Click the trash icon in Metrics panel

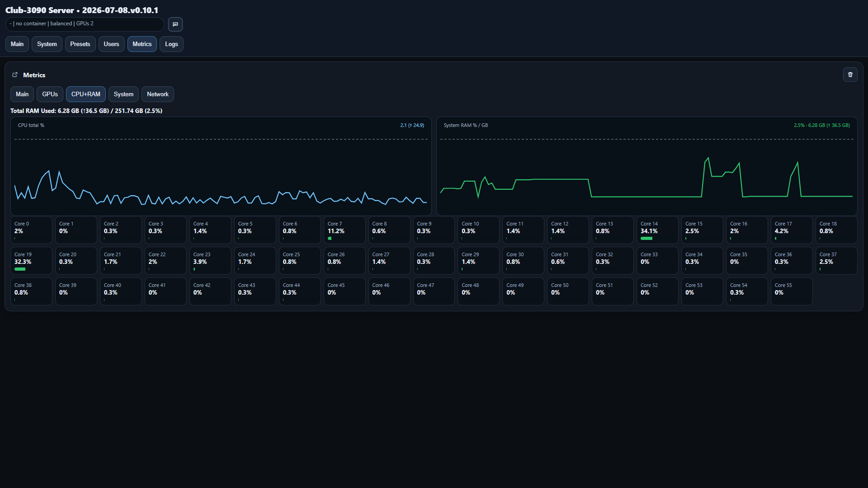point(850,75)
